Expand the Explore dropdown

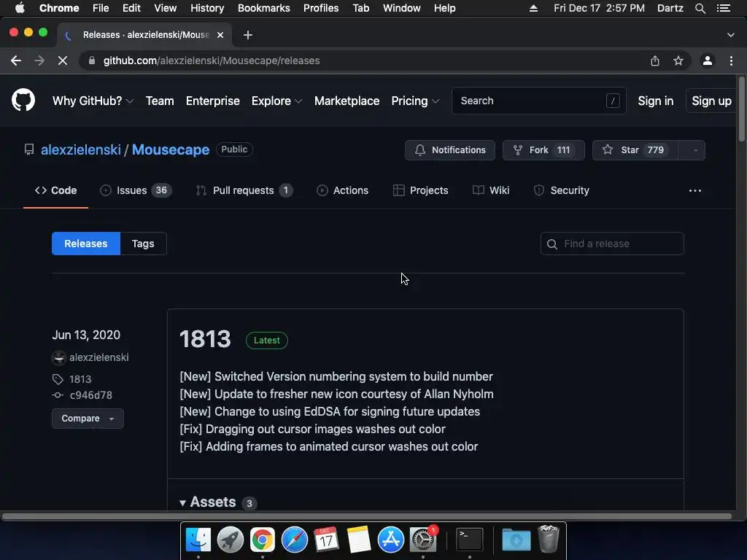276,101
